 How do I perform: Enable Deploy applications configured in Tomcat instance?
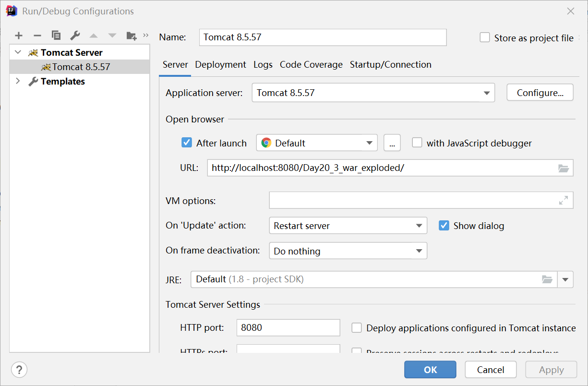[x=357, y=328]
